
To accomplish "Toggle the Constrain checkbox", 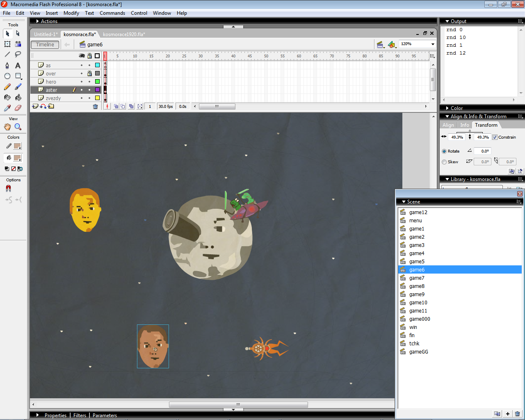I will 495,137.
